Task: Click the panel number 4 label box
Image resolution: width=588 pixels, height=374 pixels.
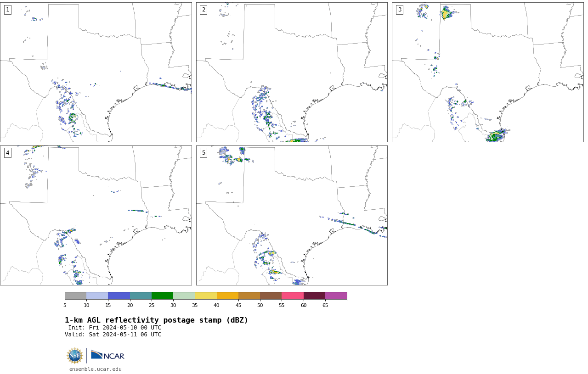Action: (x=7, y=153)
